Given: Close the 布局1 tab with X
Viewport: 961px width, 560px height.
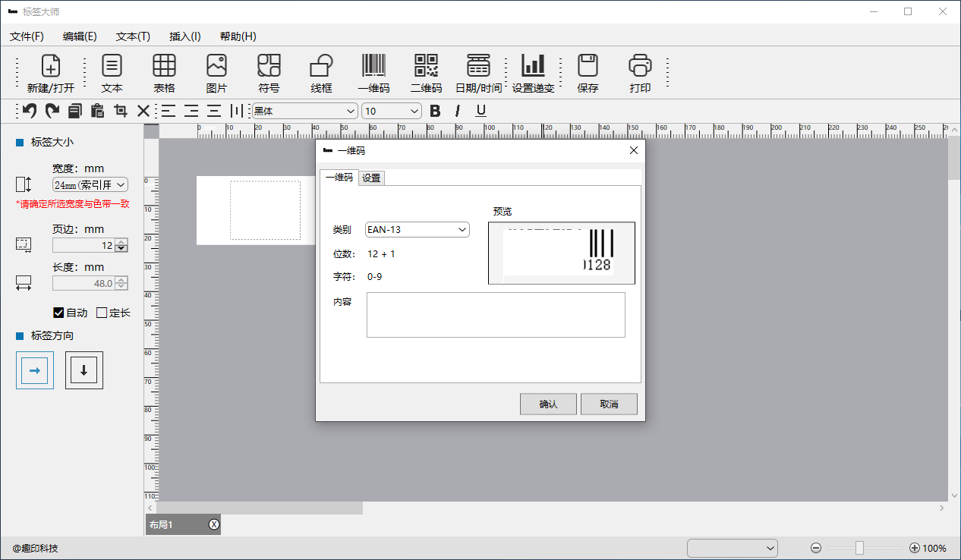Looking at the screenshot, I should (x=214, y=524).
